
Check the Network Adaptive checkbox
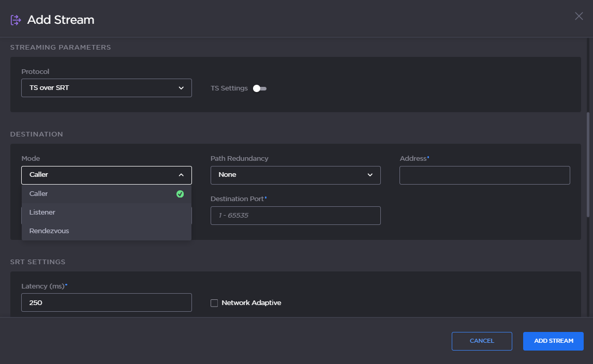click(x=214, y=303)
